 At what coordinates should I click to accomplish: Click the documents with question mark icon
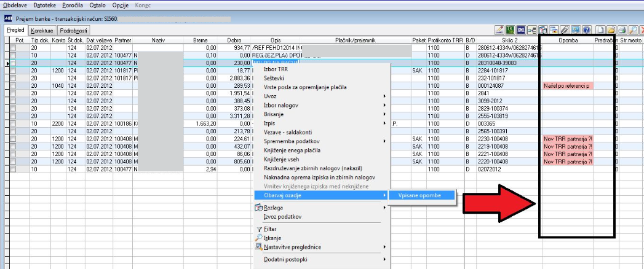point(543,30)
